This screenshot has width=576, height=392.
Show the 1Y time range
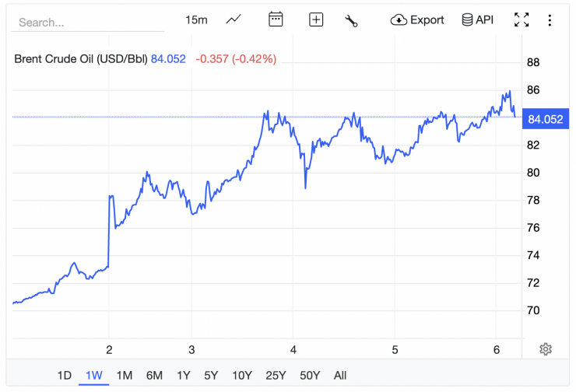tap(183, 376)
